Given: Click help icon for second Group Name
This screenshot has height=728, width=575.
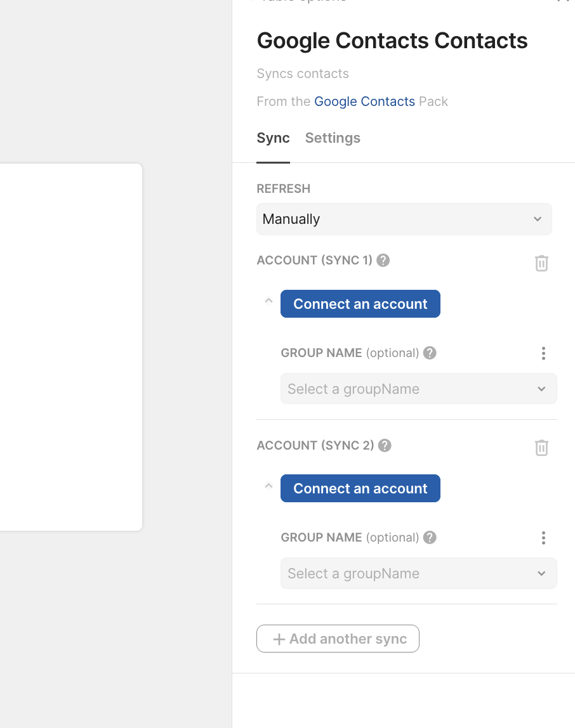Looking at the screenshot, I should (430, 538).
